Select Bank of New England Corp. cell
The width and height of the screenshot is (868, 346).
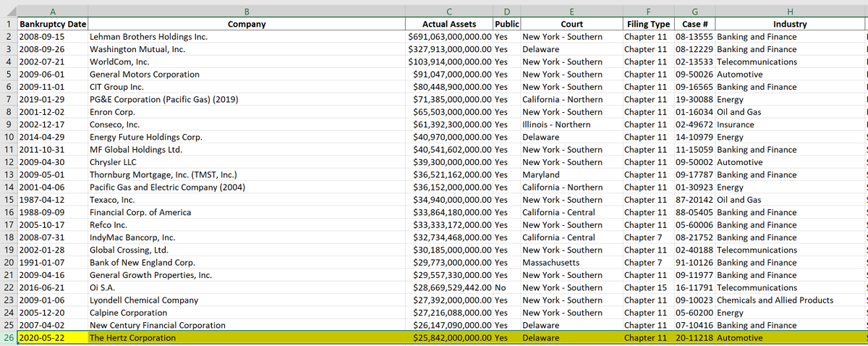[x=247, y=262]
